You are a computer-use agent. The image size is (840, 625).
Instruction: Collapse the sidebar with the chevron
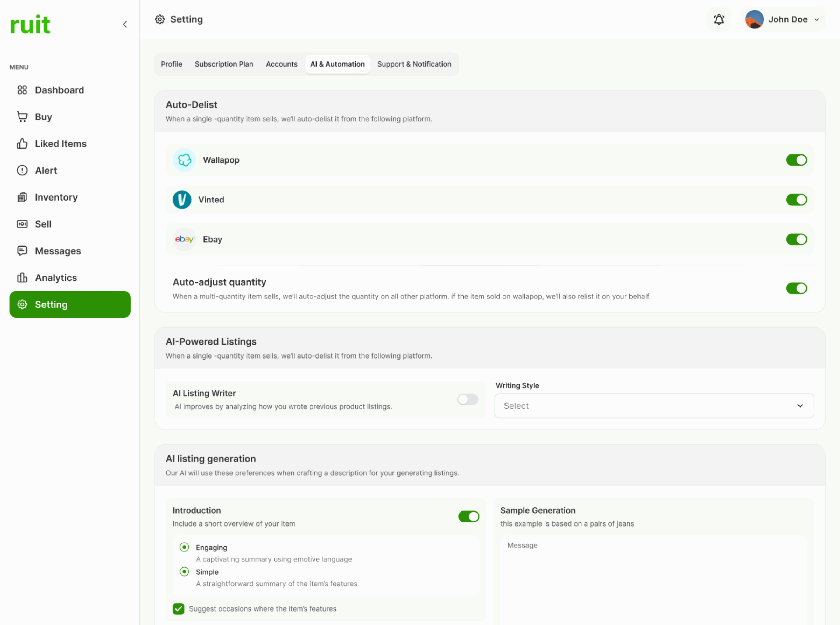[125, 25]
